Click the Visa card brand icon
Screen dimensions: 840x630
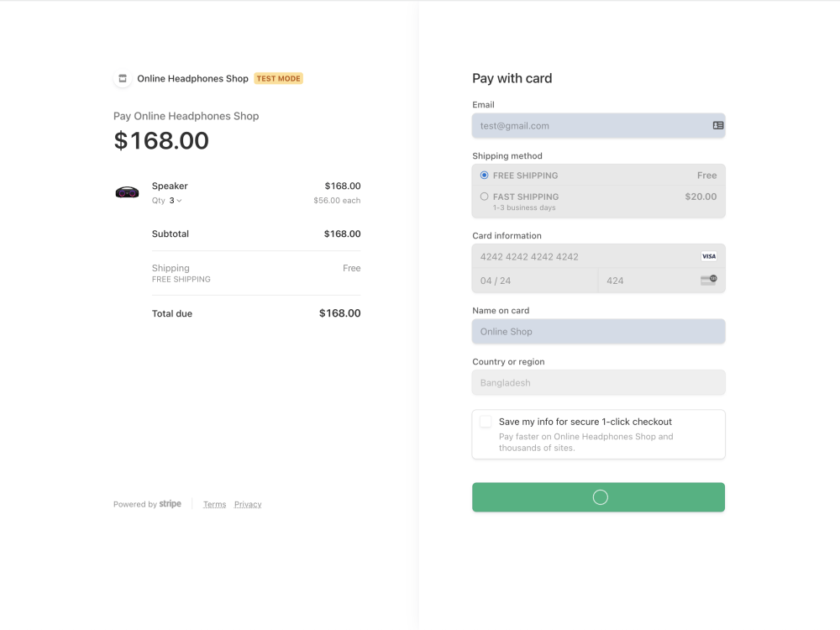tap(709, 256)
